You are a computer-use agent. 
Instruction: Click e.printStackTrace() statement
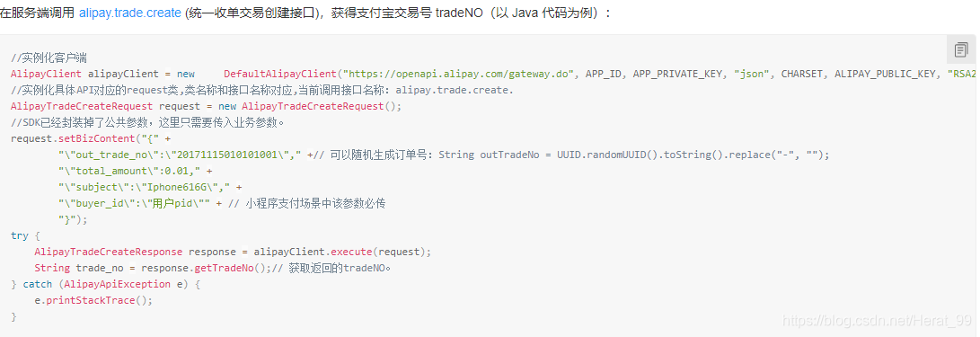click(x=93, y=300)
